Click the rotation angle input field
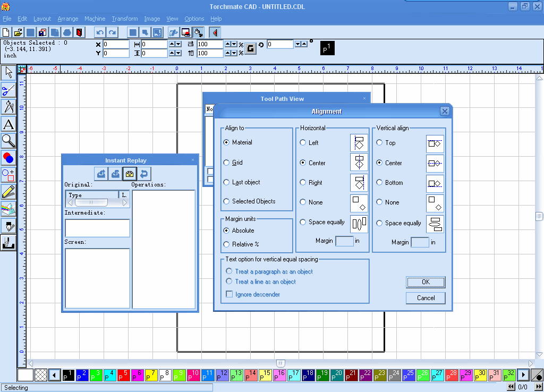544x392 pixels. click(x=280, y=44)
